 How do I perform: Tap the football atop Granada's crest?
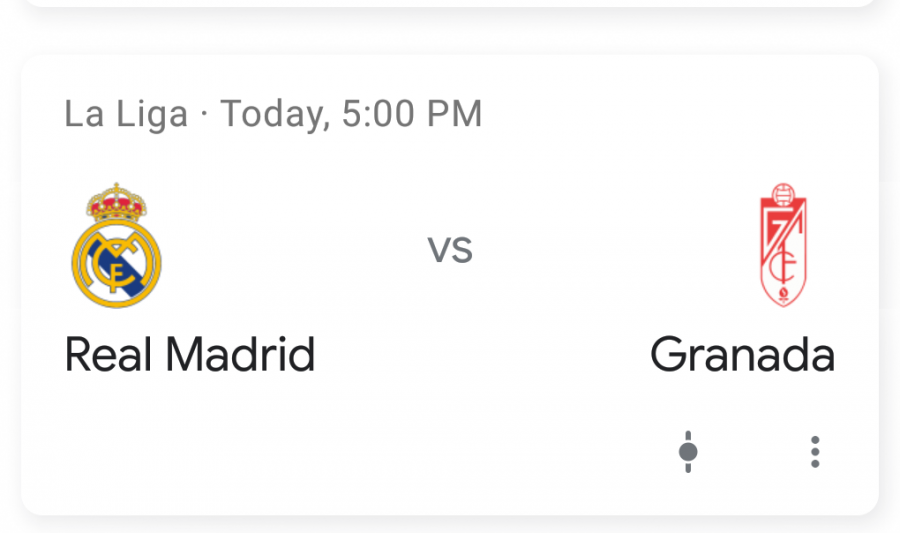pos(783,194)
